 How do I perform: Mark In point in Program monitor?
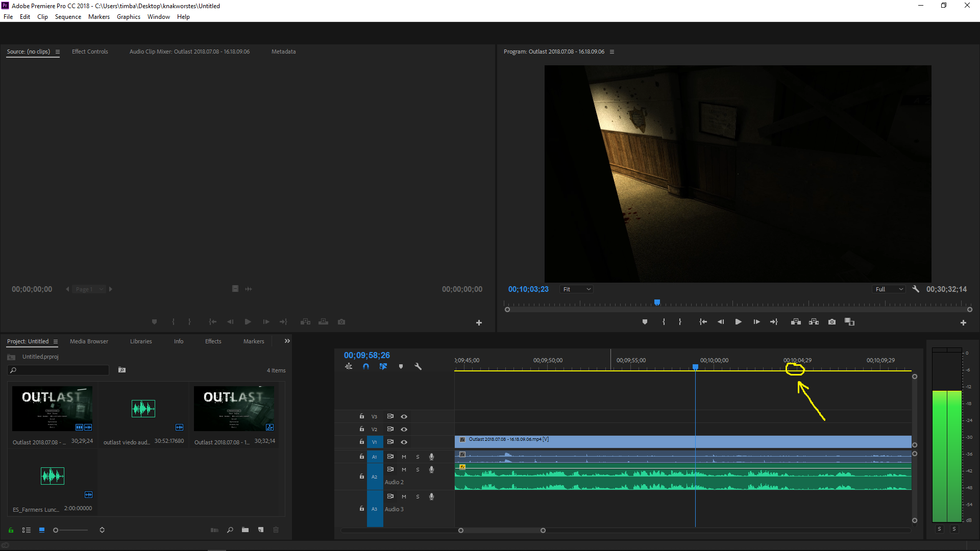pyautogui.click(x=664, y=322)
